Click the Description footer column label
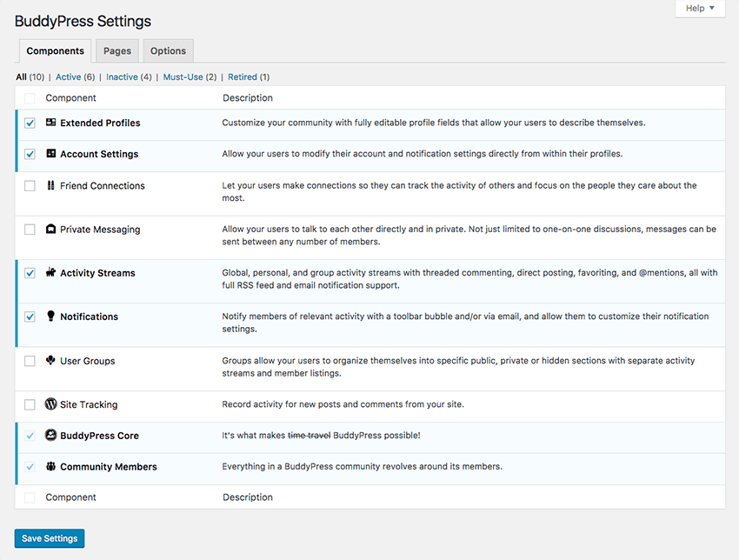This screenshot has width=739, height=560. 248,497
